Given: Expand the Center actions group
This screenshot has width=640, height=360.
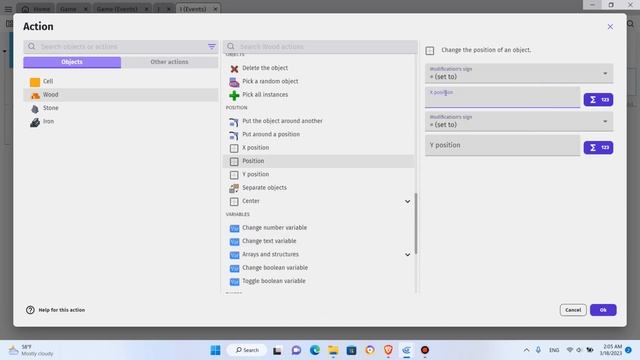Looking at the screenshot, I should [x=407, y=201].
